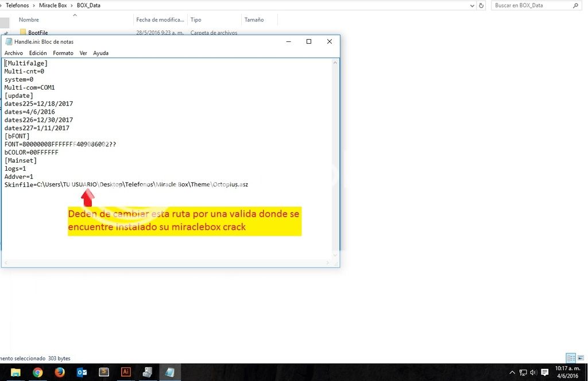Switch to the Notepad taskbar icon
Screen dimensions: 588x381
(170, 372)
